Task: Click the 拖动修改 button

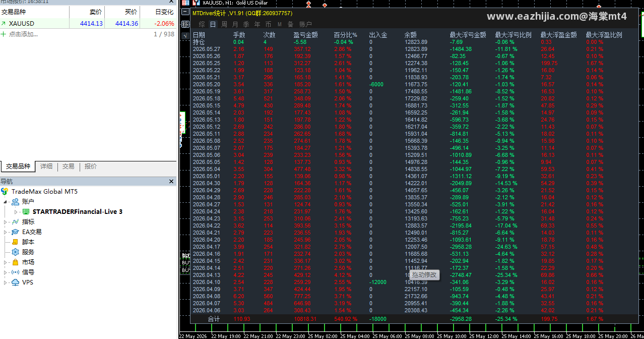Action: pos(425,275)
